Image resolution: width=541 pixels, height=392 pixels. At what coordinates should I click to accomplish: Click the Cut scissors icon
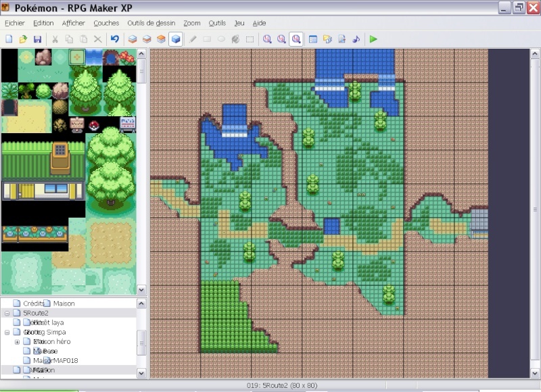point(55,39)
